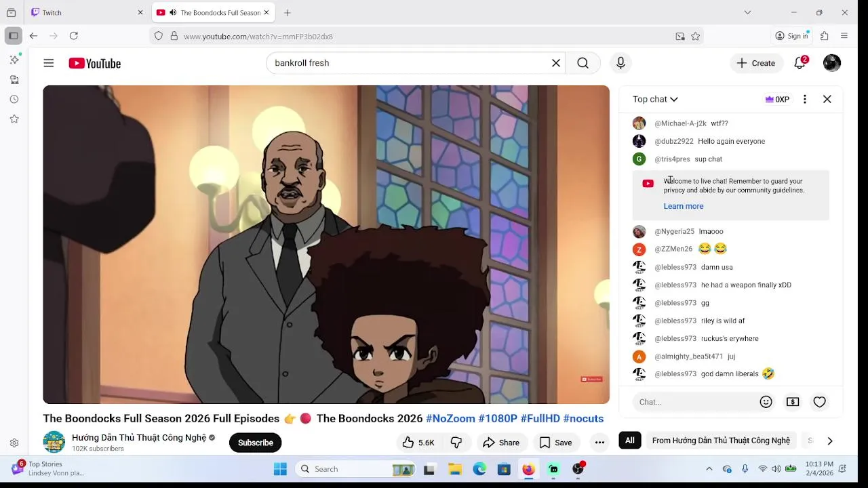Click the Windows taskbar Search box
The image size is (868, 488).
(356, 469)
